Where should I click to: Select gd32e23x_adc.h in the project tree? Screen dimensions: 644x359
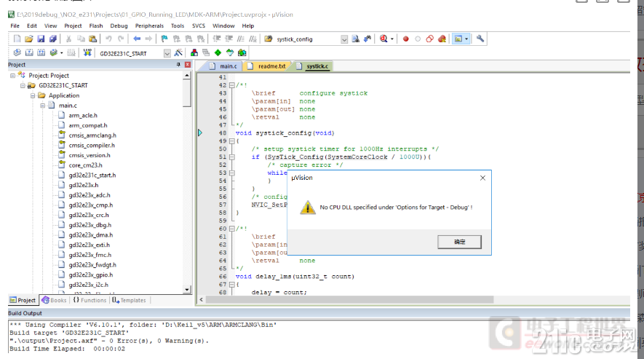pyautogui.click(x=89, y=195)
